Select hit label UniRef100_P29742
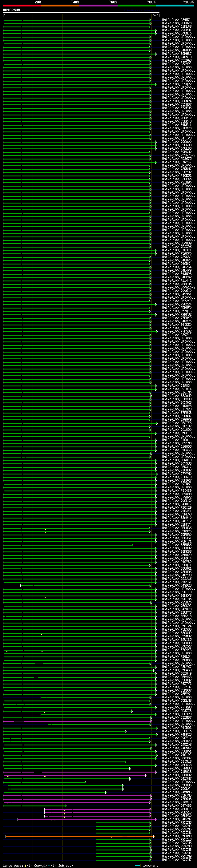Viewport: 197px width, 868px height. (x=176, y=335)
